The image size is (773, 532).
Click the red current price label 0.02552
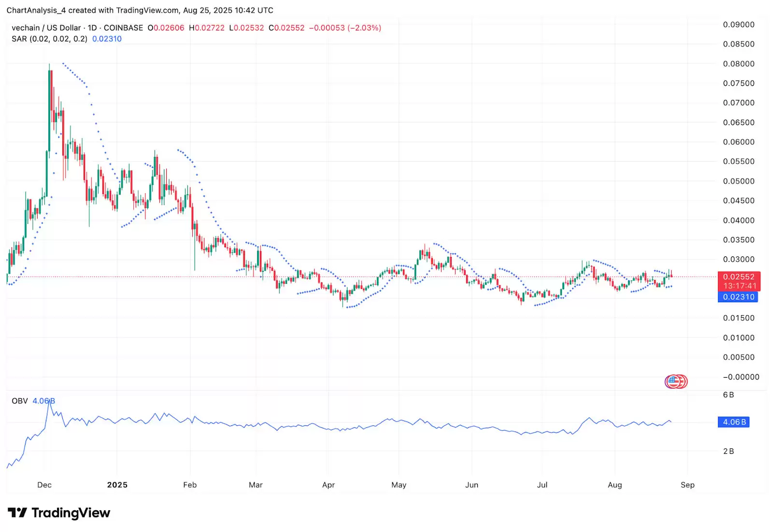tap(738, 277)
